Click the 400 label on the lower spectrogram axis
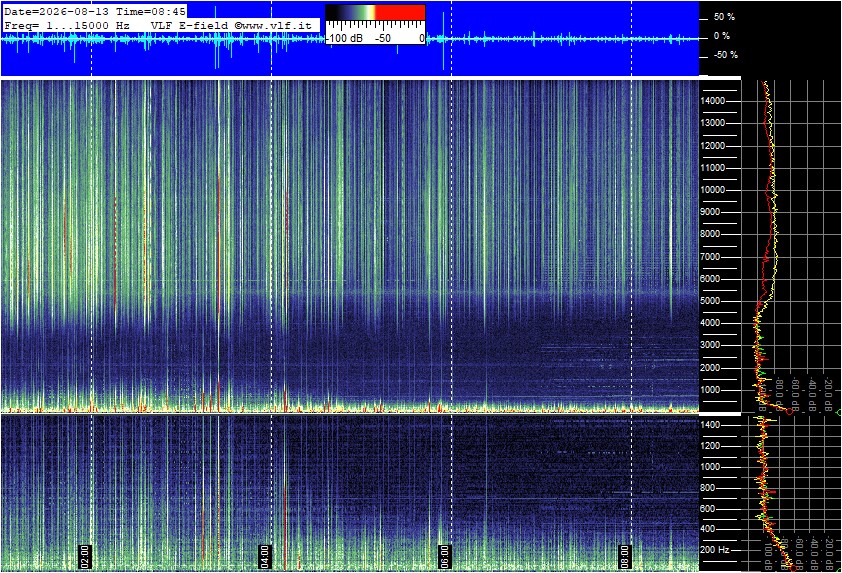This screenshot has height=573, width=842. 708,529
